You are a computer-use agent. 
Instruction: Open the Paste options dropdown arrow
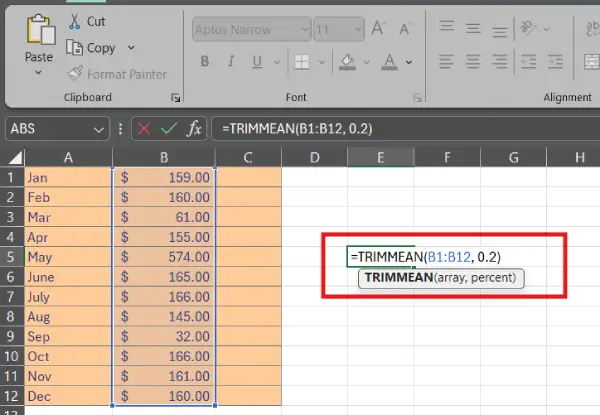tap(38, 73)
